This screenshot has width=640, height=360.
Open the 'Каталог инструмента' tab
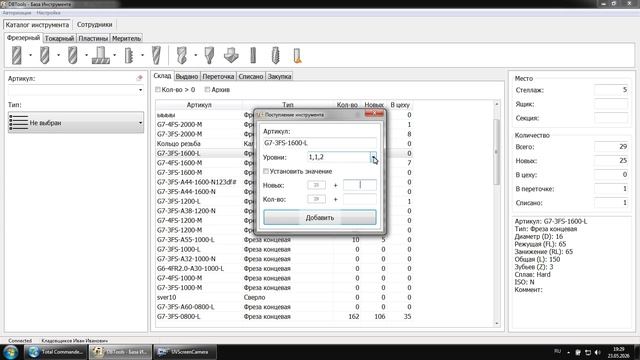37,25
